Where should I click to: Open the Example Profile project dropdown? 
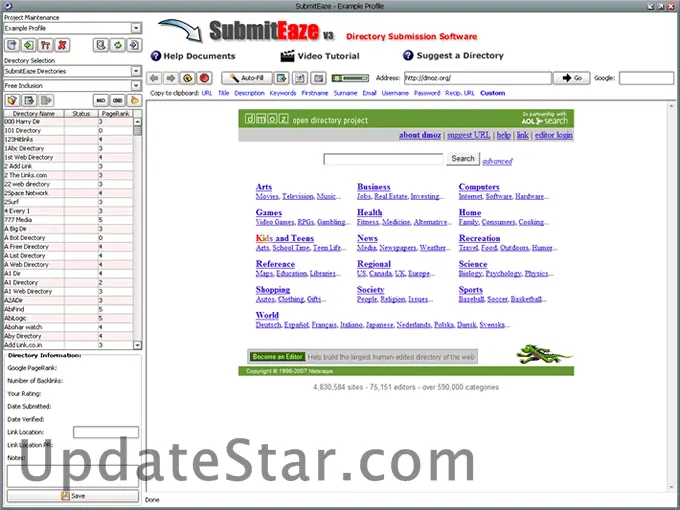pyautogui.click(x=136, y=28)
